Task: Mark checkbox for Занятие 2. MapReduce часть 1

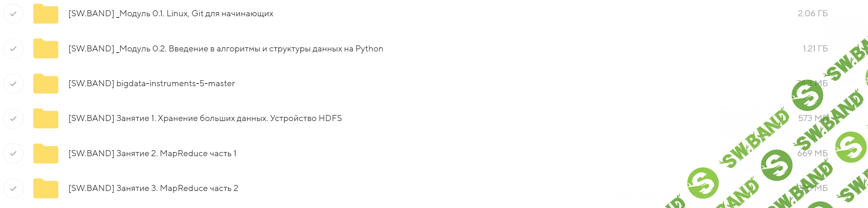Action: 13,154
